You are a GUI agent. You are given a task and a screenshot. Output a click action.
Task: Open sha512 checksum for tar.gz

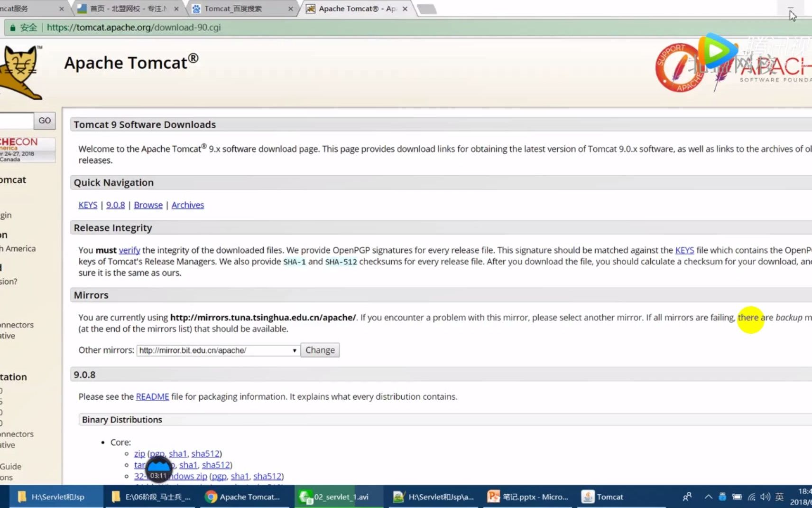point(216,465)
